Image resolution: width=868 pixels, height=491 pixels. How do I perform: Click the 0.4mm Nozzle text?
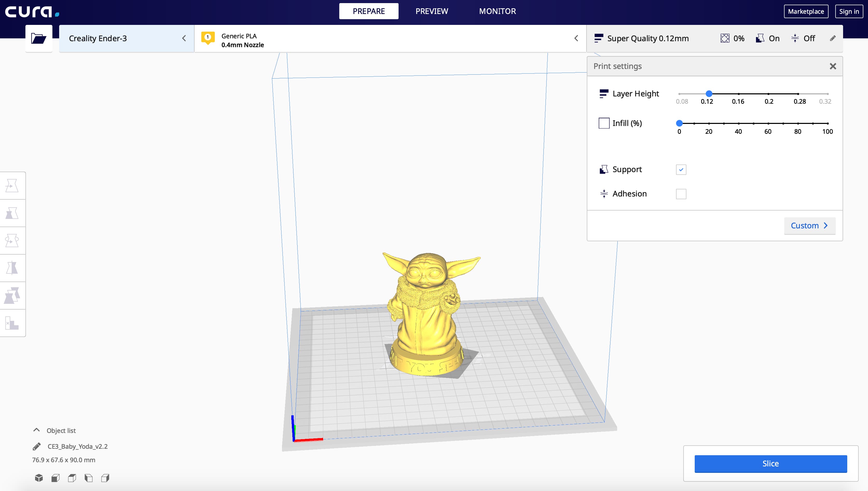243,45
